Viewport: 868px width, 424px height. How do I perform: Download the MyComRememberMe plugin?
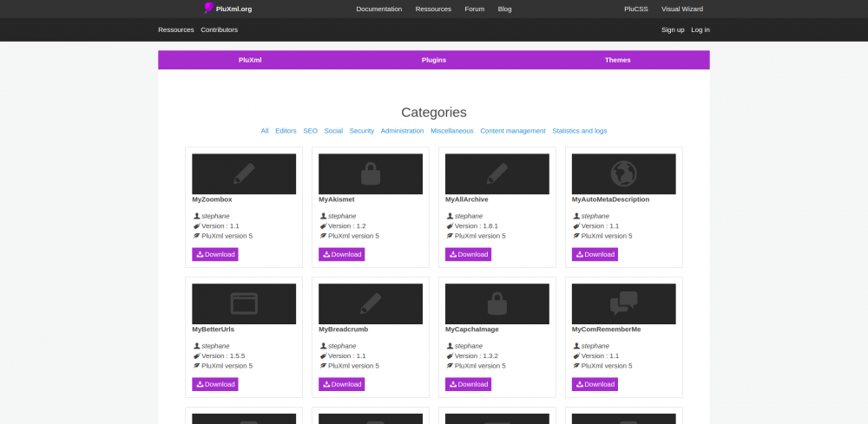point(595,384)
